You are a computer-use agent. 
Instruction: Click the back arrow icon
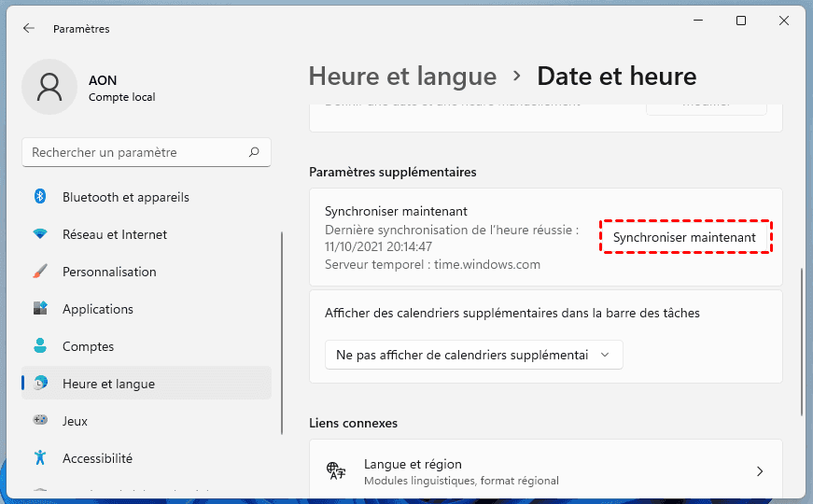point(29,29)
